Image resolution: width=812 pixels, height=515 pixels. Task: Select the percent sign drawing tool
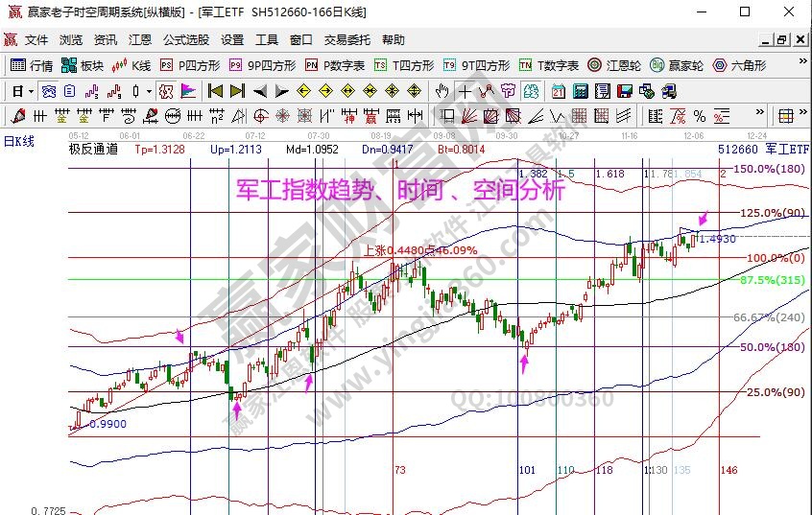coord(699,116)
